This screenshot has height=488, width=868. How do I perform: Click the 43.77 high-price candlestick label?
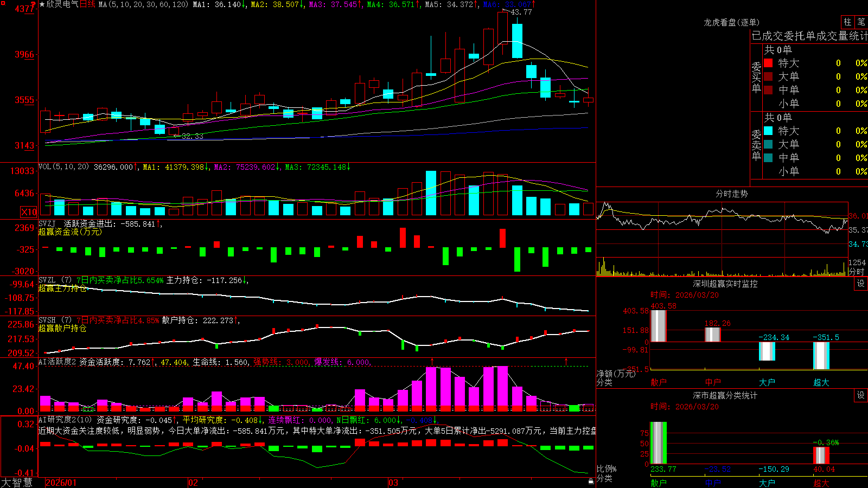pos(521,12)
